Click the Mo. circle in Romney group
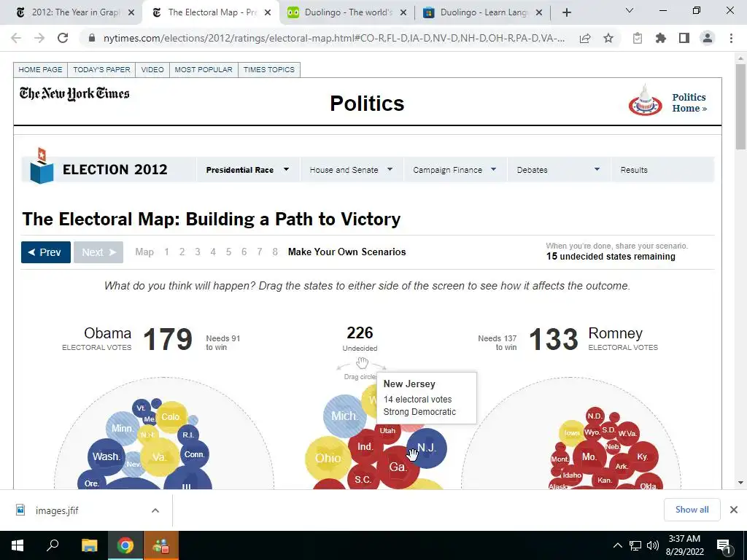747x560 pixels. coord(589,456)
